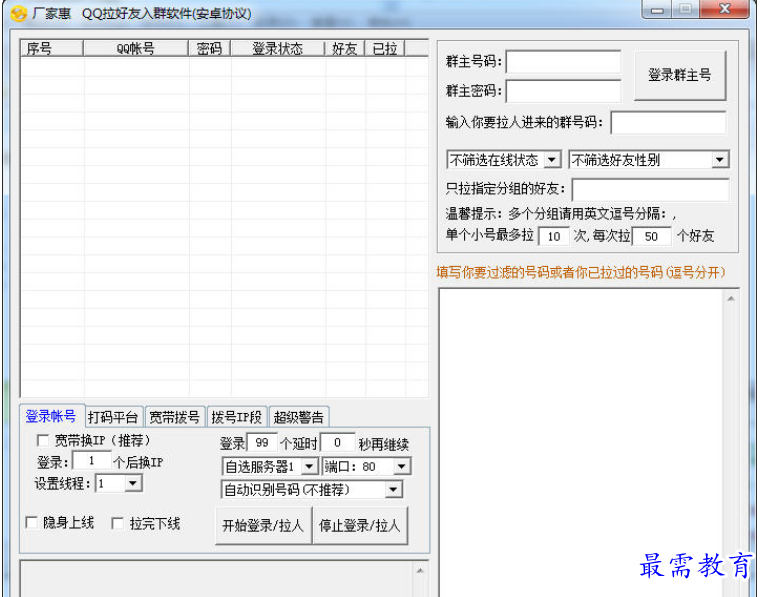The width and height of the screenshot is (761, 597).
Task: Enable 宽带换IP（推荐） checkbox
Action: pos(43,441)
